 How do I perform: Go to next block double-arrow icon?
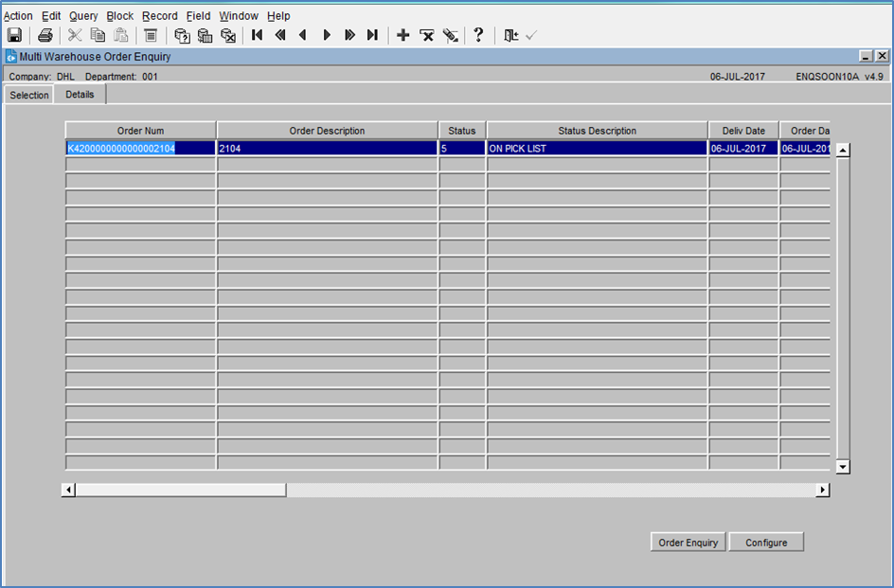[x=349, y=35]
